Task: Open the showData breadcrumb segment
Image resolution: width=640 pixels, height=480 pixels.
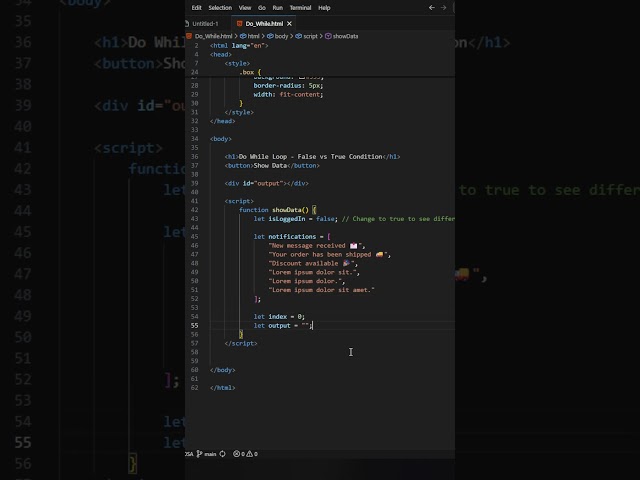Action: [345, 36]
